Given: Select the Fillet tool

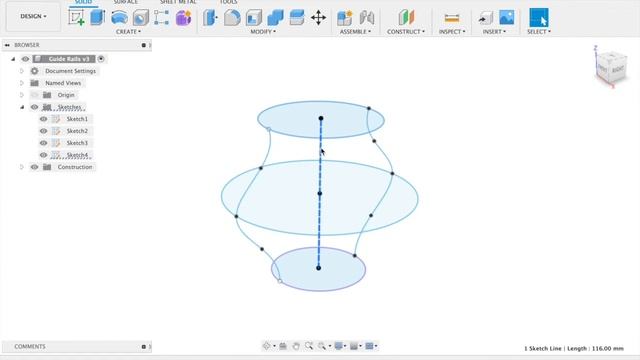Looking at the screenshot, I should click(x=232, y=18).
